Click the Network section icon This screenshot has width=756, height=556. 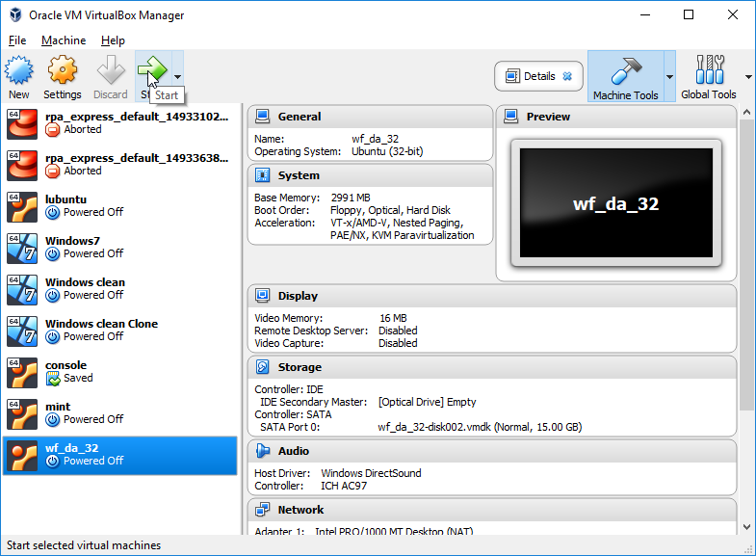pyautogui.click(x=262, y=509)
